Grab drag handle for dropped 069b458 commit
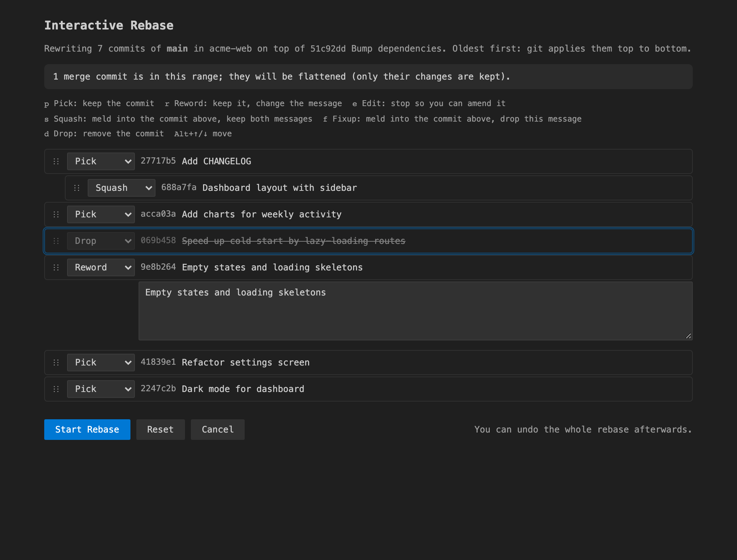This screenshot has height=560, width=737. (56, 241)
